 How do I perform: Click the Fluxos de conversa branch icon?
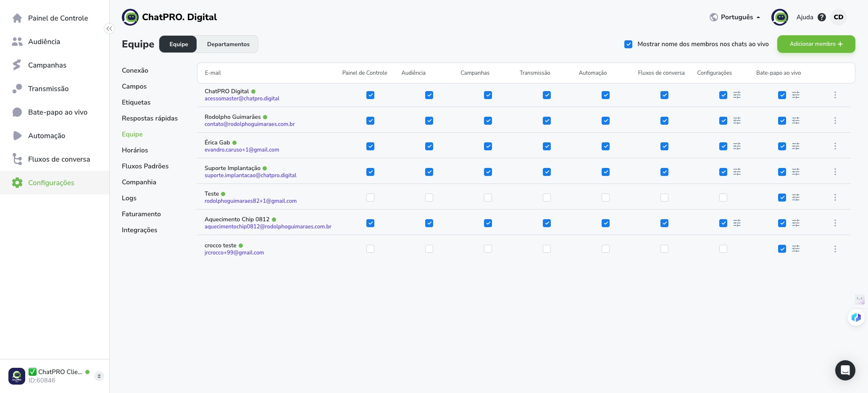click(x=17, y=159)
